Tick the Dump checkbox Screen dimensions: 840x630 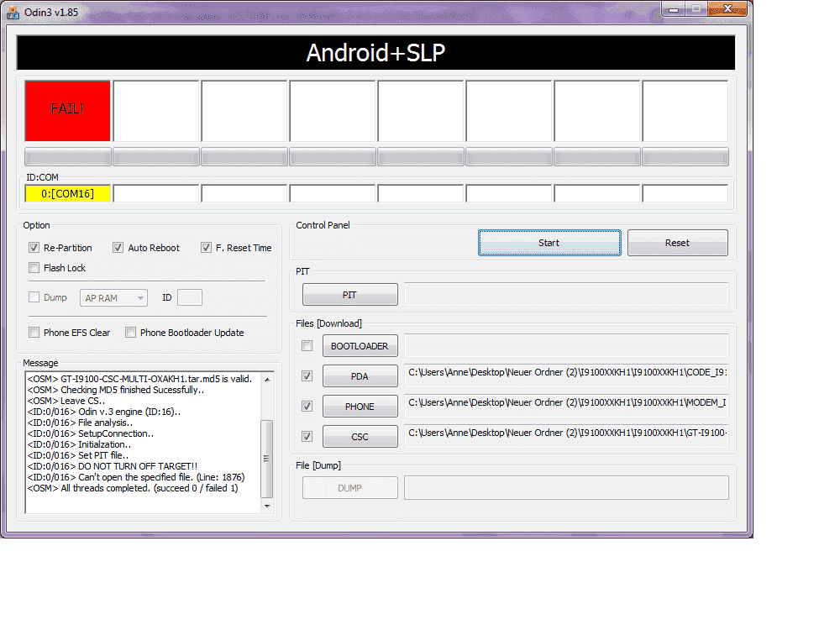tap(34, 297)
